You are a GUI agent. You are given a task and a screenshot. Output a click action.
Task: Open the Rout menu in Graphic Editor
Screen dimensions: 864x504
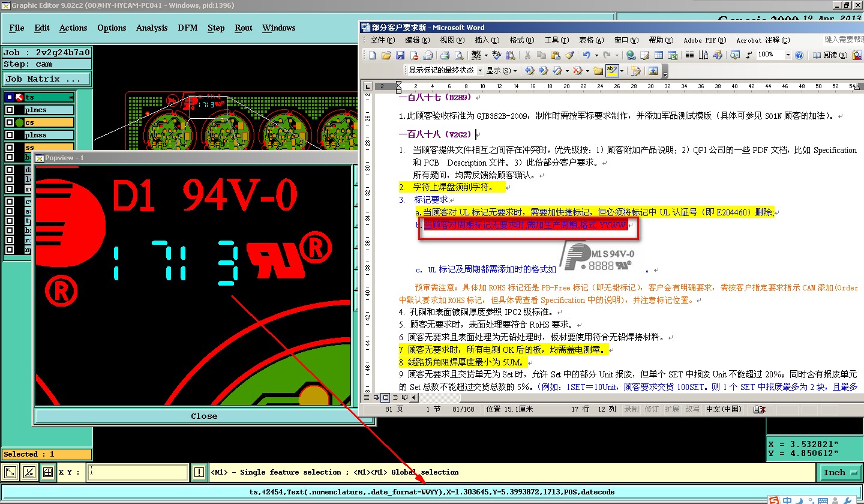pyautogui.click(x=244, y=28)
